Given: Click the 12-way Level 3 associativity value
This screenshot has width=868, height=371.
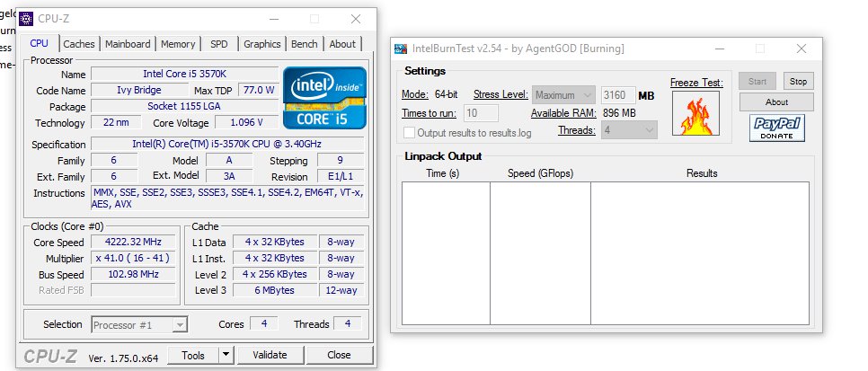Looking at the screenshot, I should tap(340, 290).
